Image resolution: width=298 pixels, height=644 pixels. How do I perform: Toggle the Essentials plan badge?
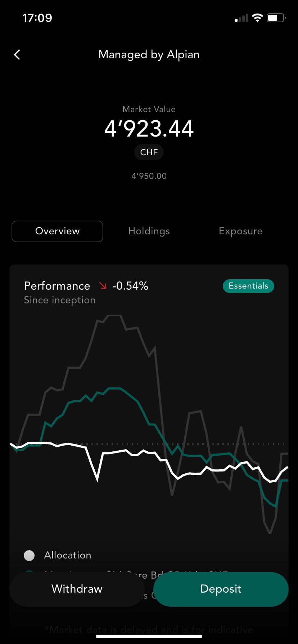point(248,286)
